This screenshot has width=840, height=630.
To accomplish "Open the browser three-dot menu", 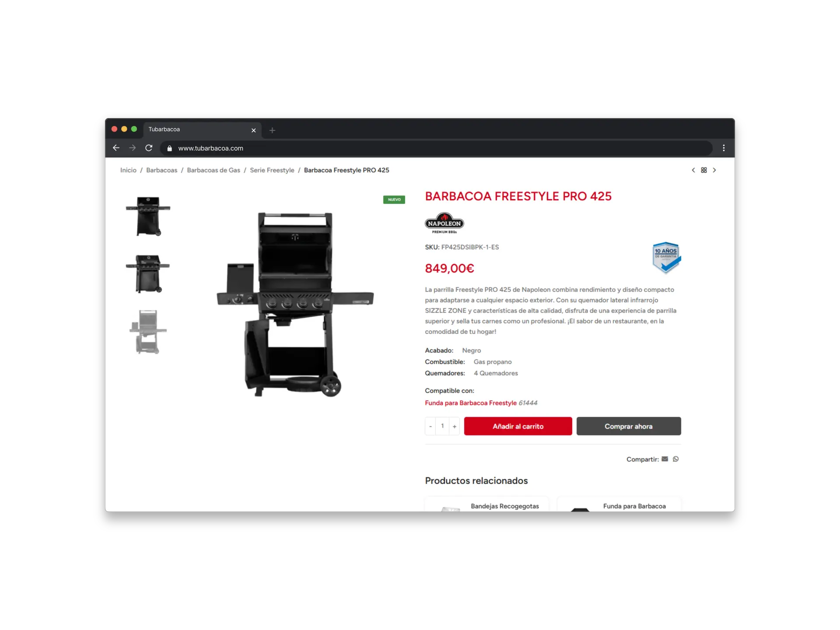I will tap(724, 148).
